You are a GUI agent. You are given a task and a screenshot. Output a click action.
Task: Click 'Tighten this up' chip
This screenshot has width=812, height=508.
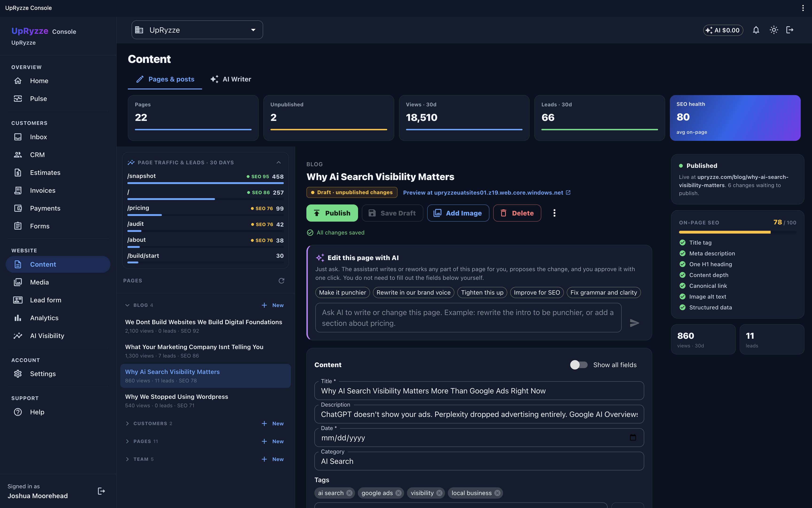pyautogui.click(x=482, y=292)
